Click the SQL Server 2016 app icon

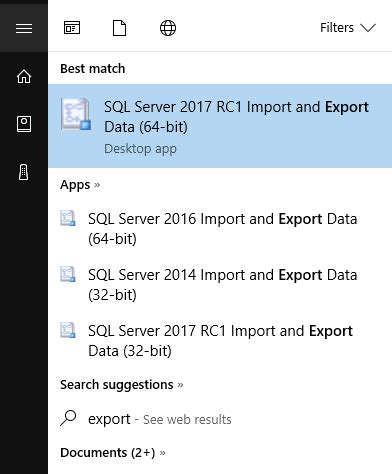(x=68, y=218)
